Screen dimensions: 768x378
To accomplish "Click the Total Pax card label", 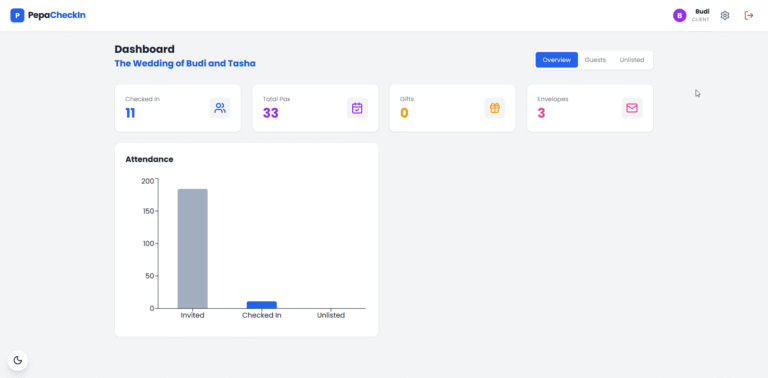I will [276, 99].
